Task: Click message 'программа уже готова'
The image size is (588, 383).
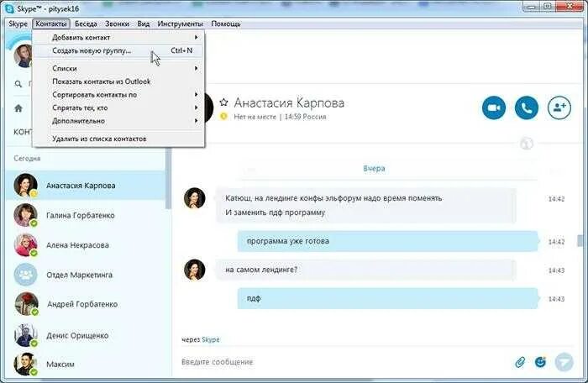Action: 388,241
